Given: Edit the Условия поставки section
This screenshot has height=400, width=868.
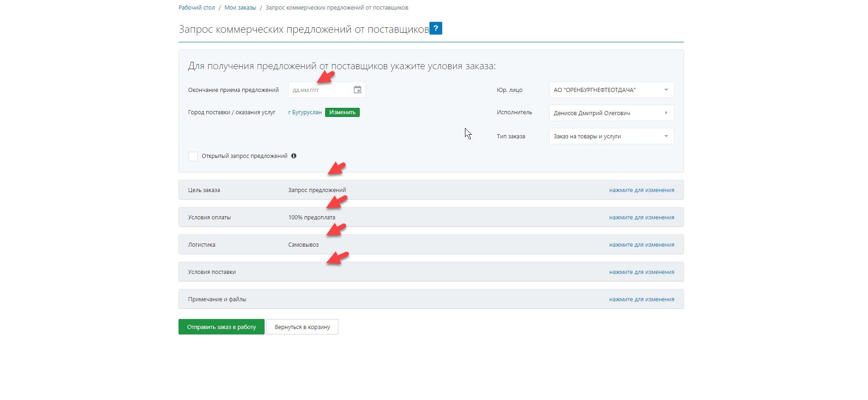Looking at the screenshot, I should tap(641, 272).
